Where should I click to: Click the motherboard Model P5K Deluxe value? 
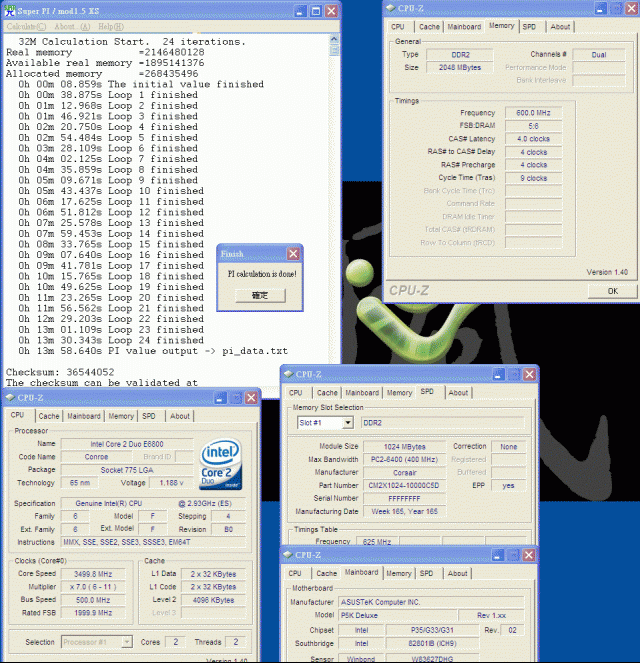tap(397, 615)
